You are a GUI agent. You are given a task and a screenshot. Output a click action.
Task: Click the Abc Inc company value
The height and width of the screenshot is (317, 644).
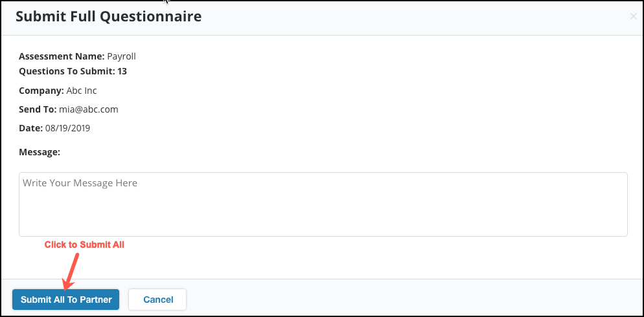(82, 91)
